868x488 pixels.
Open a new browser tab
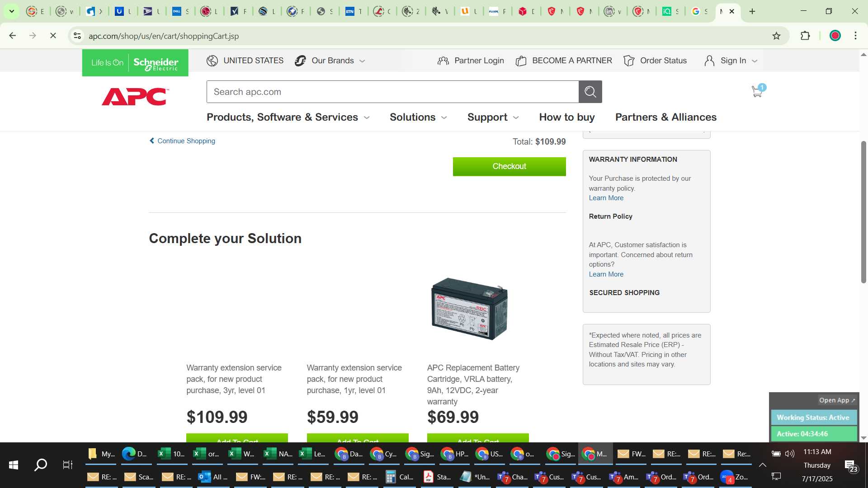tap(752, 11)
